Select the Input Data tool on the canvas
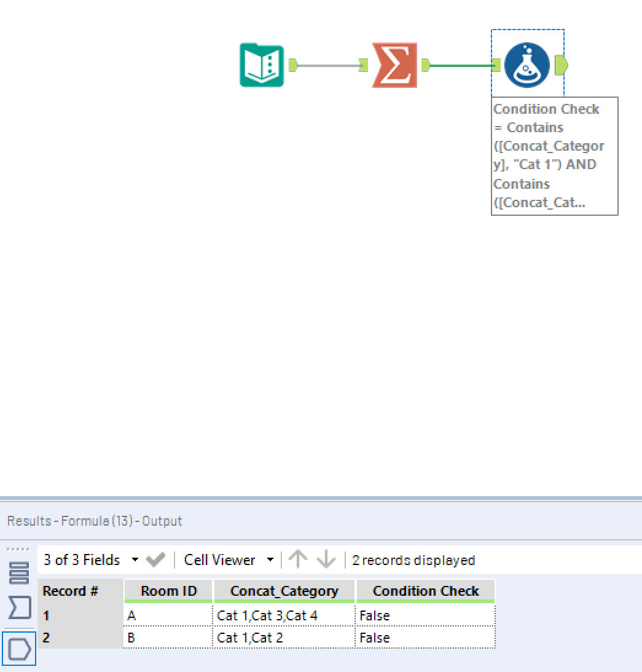Viewport: 642px width, 672px height. 262,65
